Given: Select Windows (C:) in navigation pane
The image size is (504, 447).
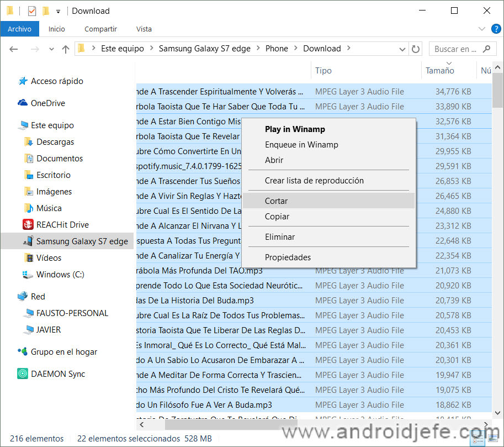Looking at the screenshot, I should coord(60,274).
